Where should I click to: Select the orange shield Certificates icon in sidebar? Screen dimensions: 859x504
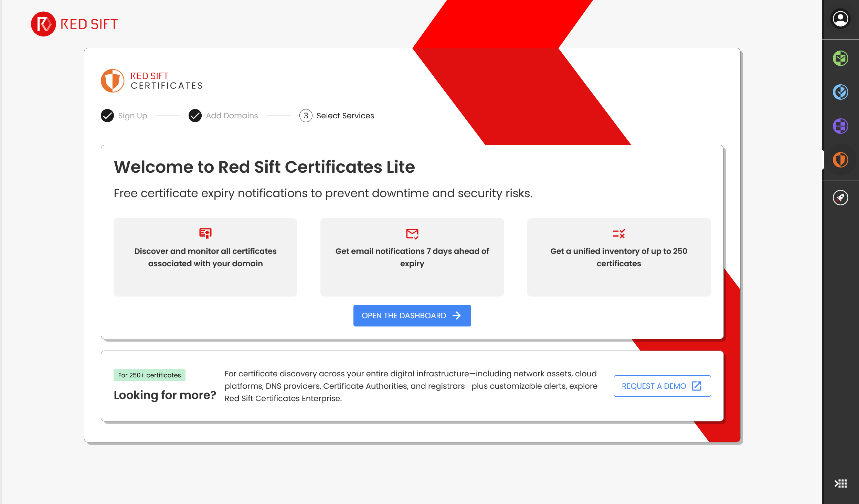pyautogui.click(x=840, y=160)
